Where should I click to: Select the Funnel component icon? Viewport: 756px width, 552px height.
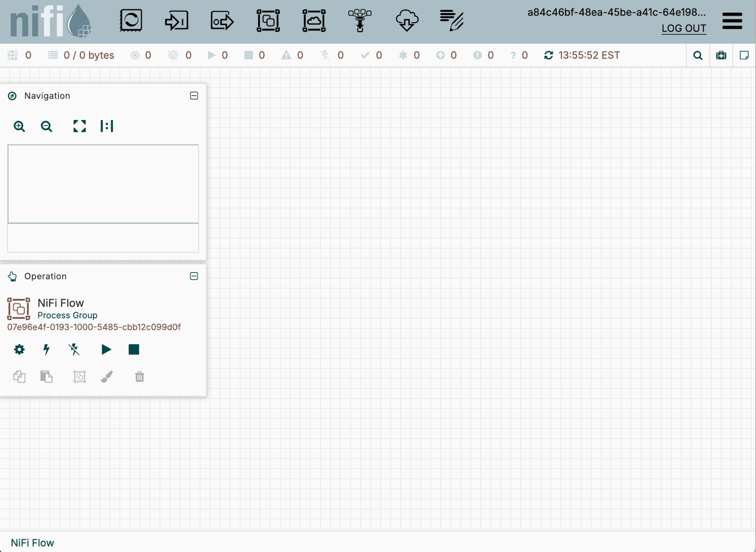tap(360, 21)
